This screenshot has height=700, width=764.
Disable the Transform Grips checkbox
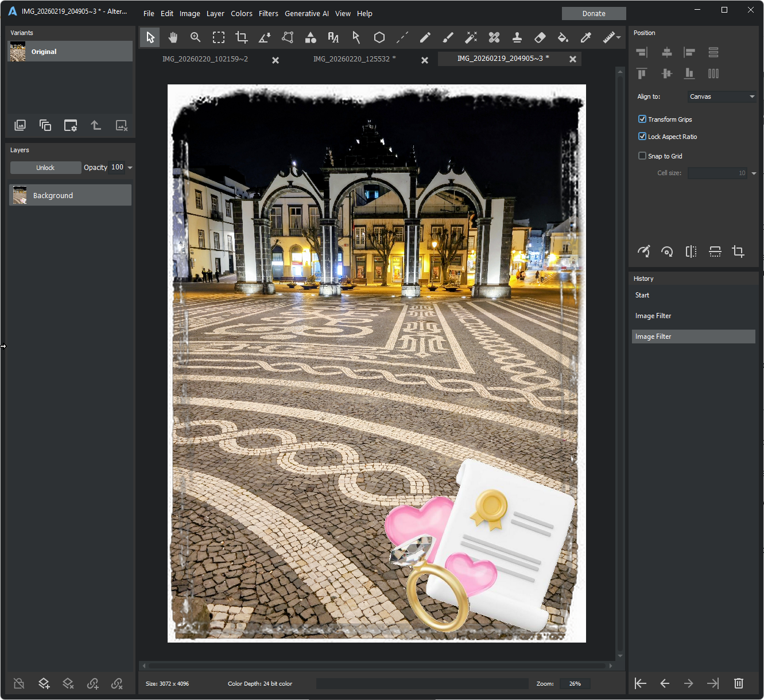642,119
